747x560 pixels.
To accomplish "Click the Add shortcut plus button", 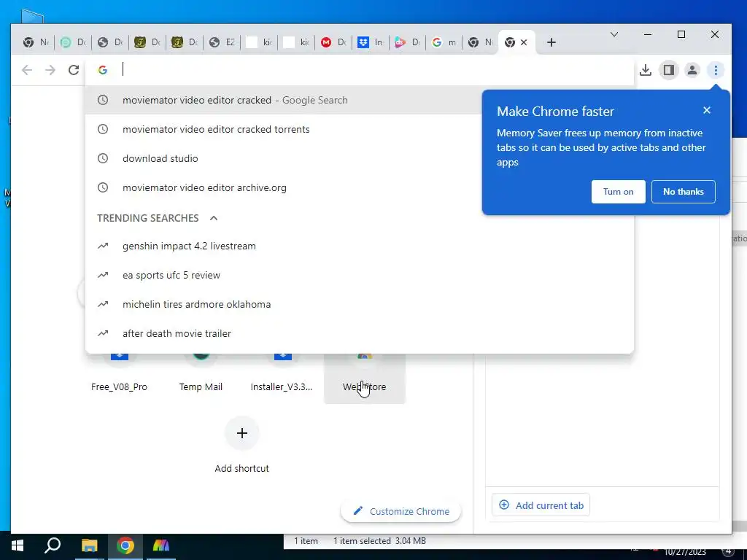I will 241,433.
